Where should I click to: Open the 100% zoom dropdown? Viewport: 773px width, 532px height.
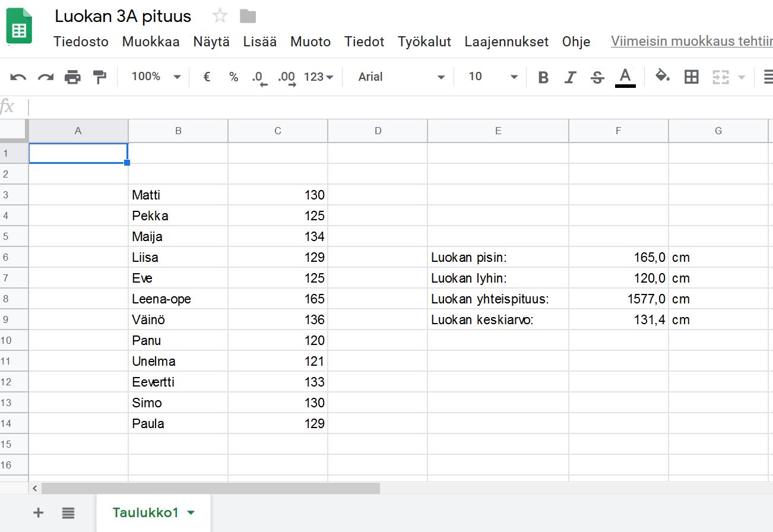pyautogui.click(x=156, y=77)
